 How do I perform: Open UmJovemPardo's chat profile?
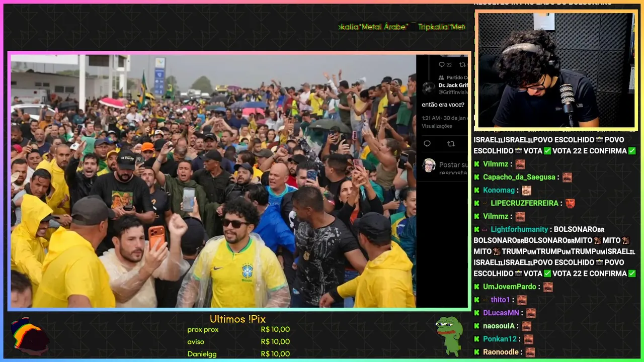coord(510,287)
